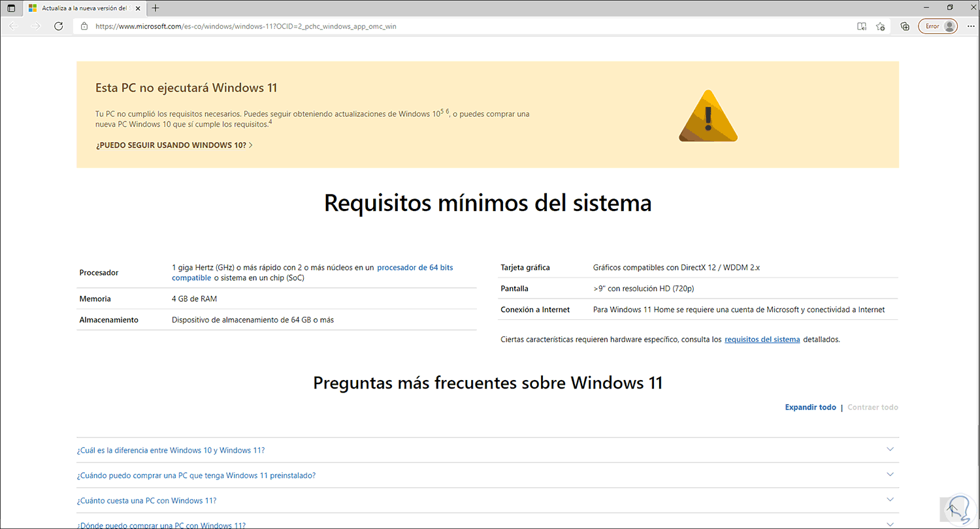
Task: Click the browser back arrow
Action: point(14,26)
